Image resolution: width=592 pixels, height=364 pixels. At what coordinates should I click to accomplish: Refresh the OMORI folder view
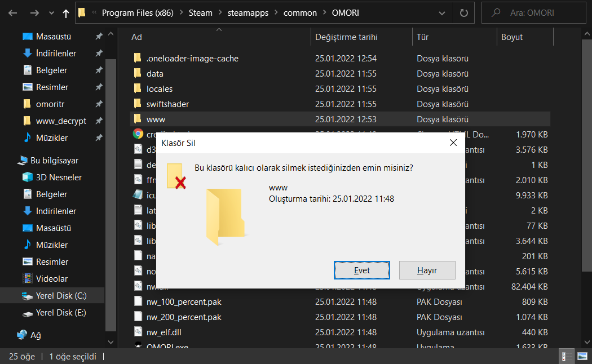463,13
